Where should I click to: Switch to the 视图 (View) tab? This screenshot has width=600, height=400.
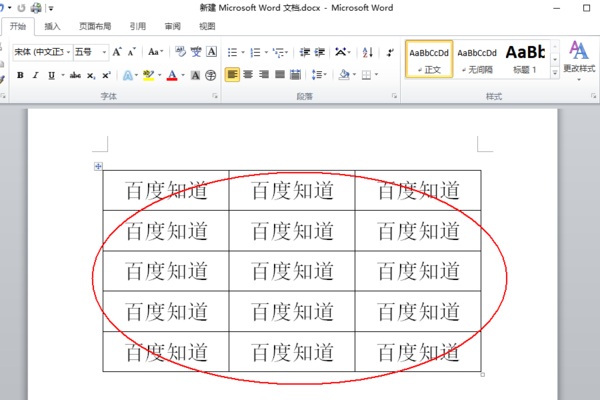[207, 26]
